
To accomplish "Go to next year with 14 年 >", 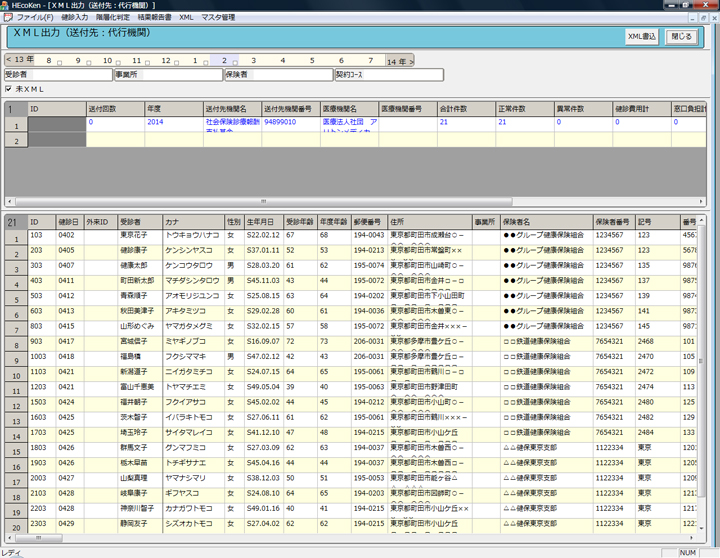I will [400, 61].
